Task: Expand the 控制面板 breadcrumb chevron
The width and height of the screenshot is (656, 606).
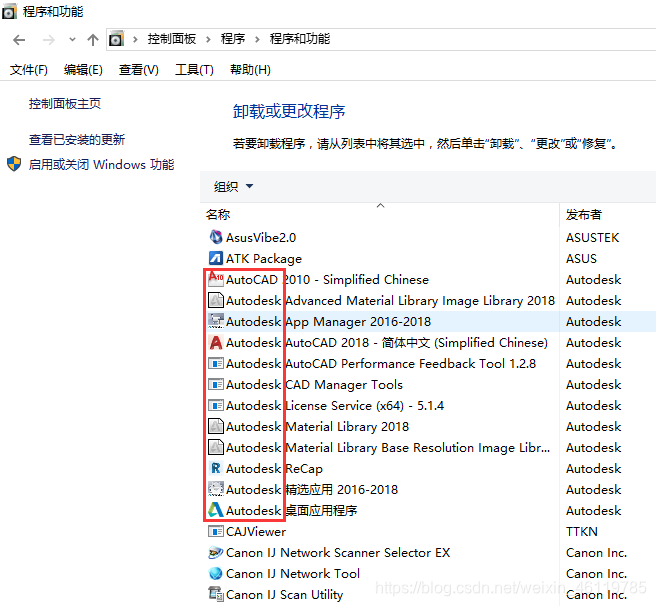Action: 210,39
